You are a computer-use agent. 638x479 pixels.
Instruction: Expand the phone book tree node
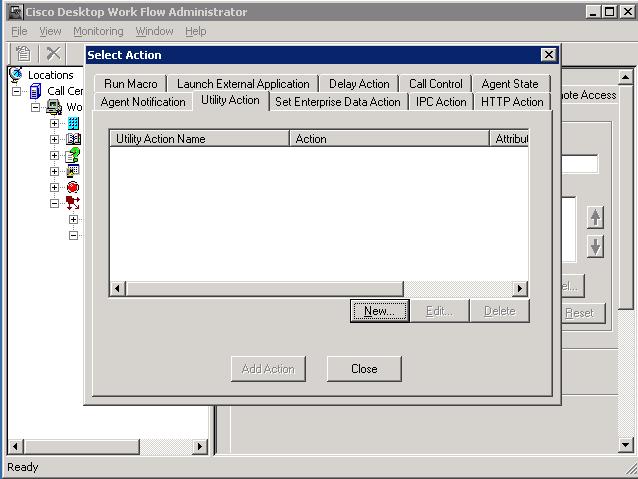pos(54,139)
